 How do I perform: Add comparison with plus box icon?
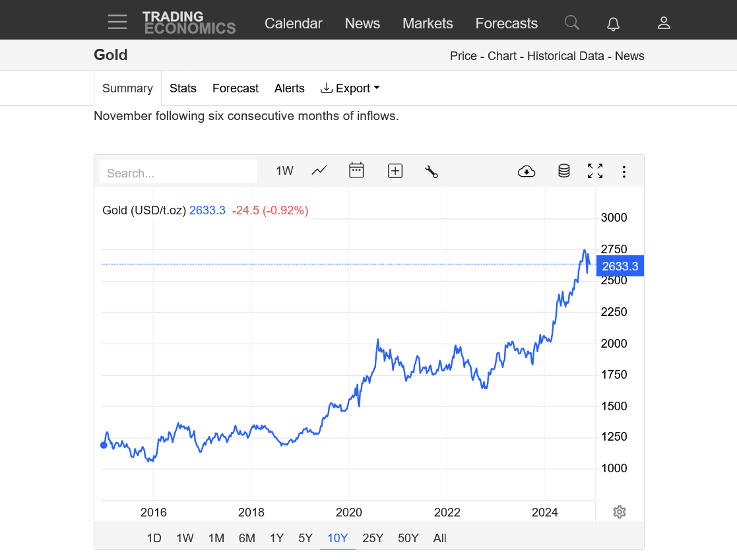(x=395, y=171)
